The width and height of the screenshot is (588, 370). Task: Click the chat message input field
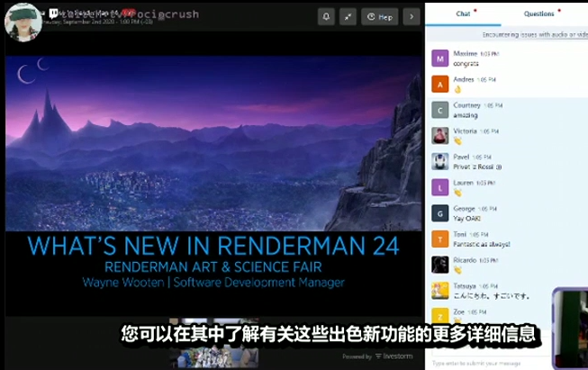tap(492, 363)
